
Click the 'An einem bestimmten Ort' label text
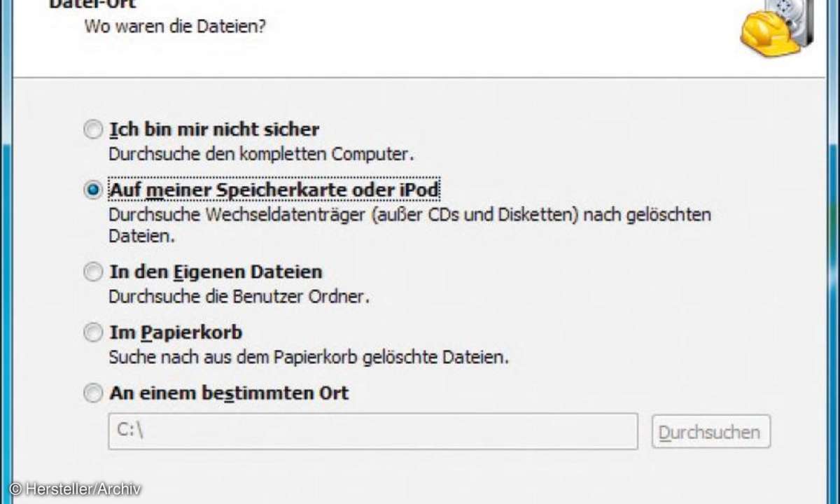tap(229, 393)
